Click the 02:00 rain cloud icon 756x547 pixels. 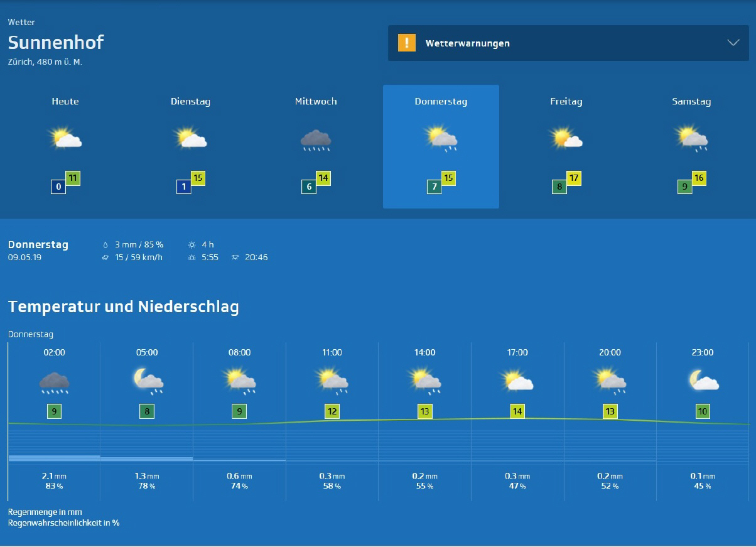click(54, 381)
